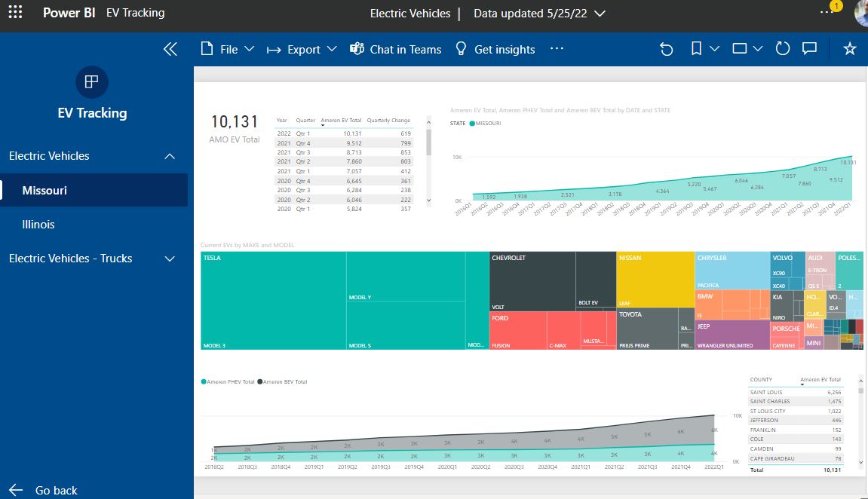The height and width of the screenshot is (499, 868).
Task: Click the notifications ellipsis icon
Action: (x=827, y=14)
